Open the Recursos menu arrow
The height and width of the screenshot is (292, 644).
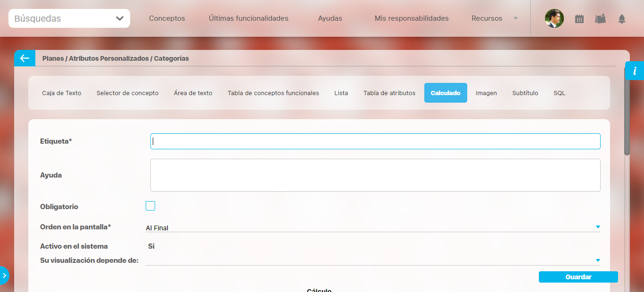(515, 18)
